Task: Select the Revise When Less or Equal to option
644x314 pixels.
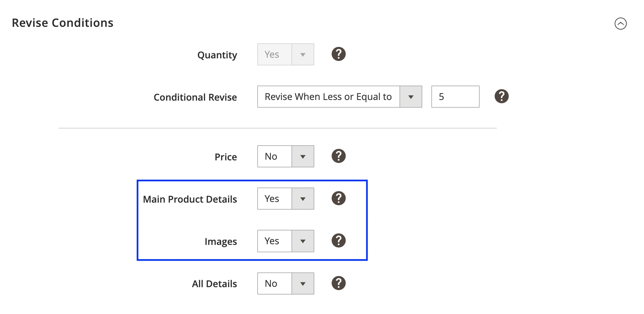Action: (328, 97)
